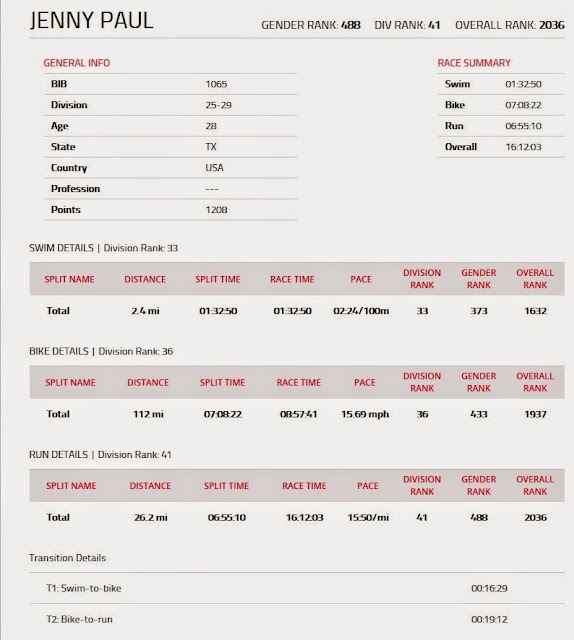The width and height of the screenshot is (574, 640).
Task: Click bike pace 15.69 mph
Action: 365,414
